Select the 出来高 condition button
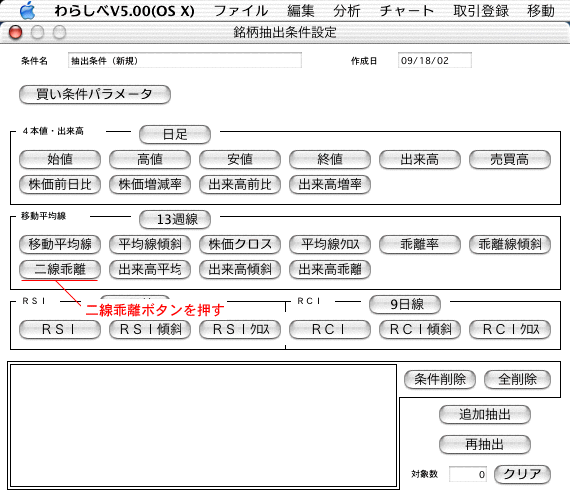 (420, 160)
